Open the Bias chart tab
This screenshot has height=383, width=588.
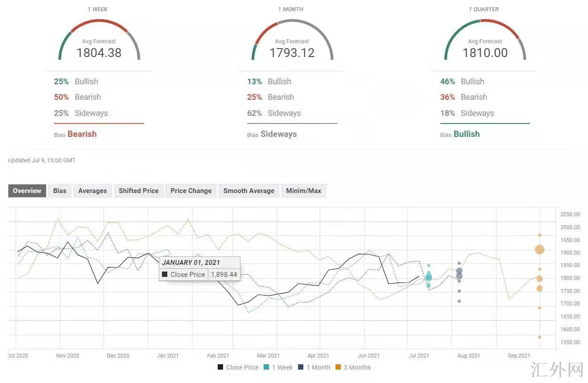pyautogui.click(x=60, y=191)
